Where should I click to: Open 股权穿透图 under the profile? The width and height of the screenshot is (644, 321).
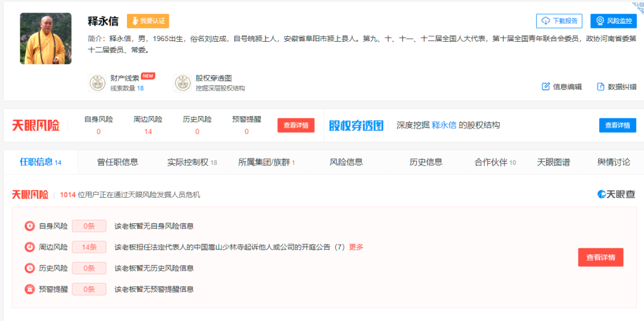coord(213,78)
